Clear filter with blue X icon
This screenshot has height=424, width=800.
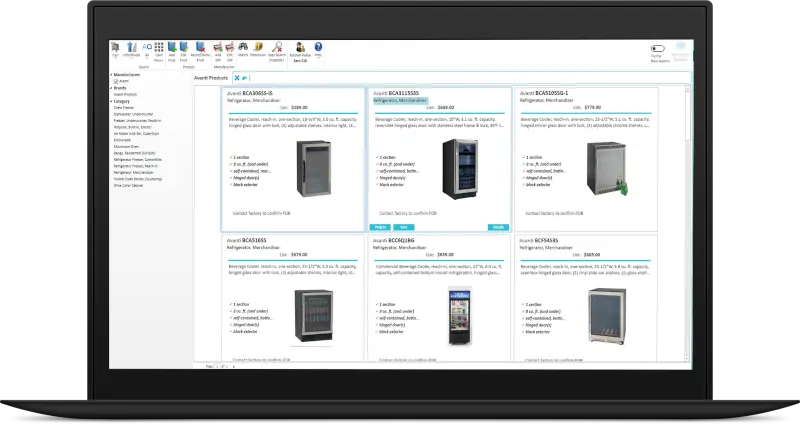[237, 78]
